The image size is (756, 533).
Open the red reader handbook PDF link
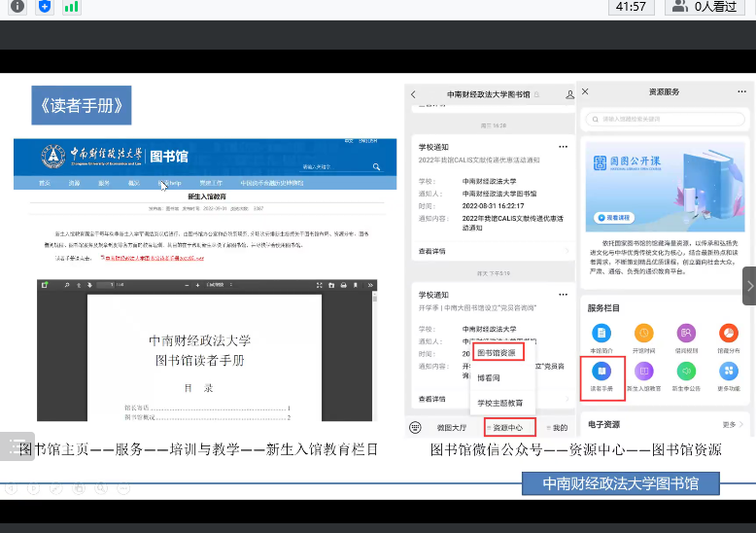(x=155, y=259)
